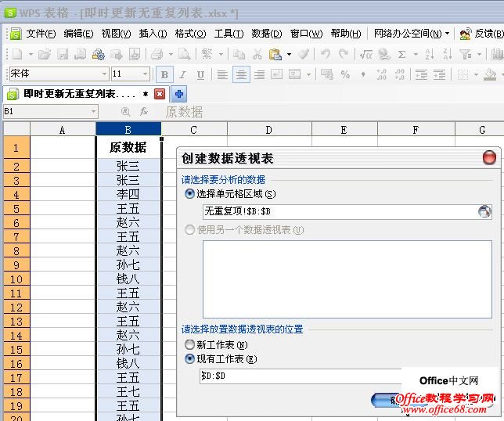Toggle the Italic formatting icon

(182, 74)
